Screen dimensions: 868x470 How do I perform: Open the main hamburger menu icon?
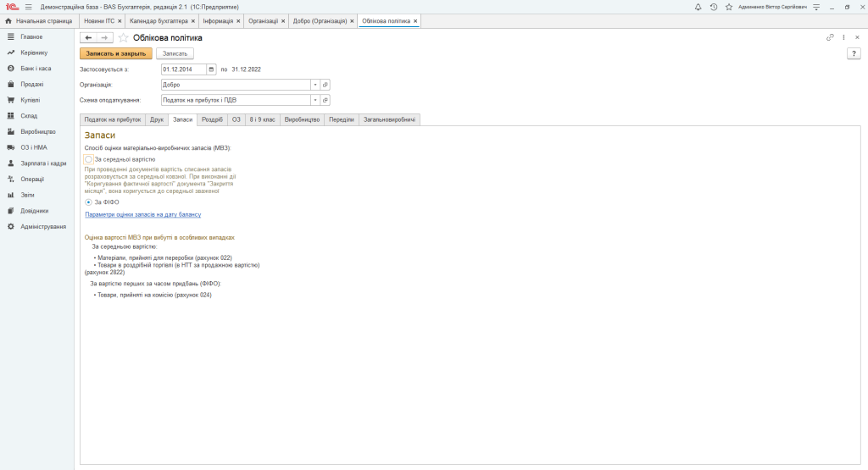click(28, 7)
